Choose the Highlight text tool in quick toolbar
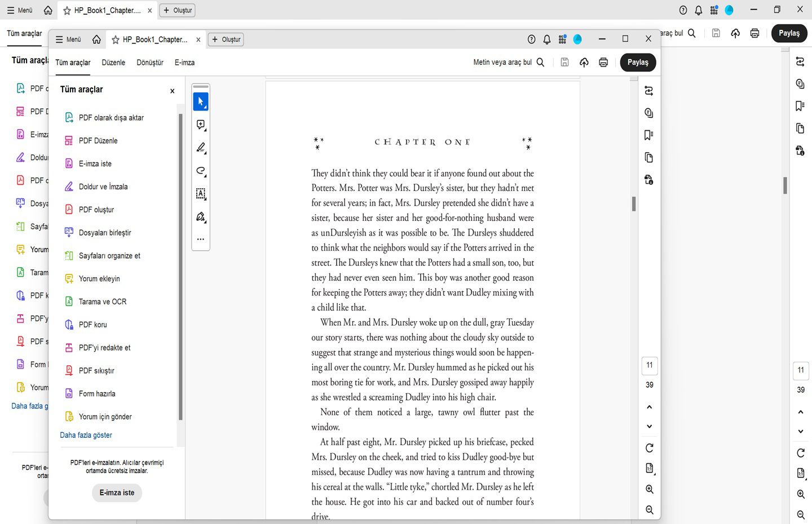This screenshot has height=524, width=812. pos(201,148)
